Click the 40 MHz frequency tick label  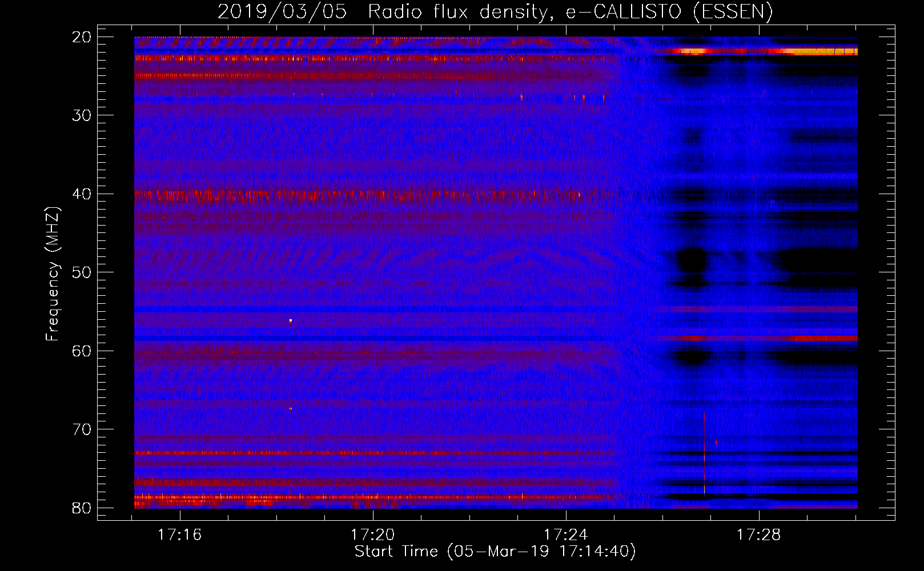point(82,194)
